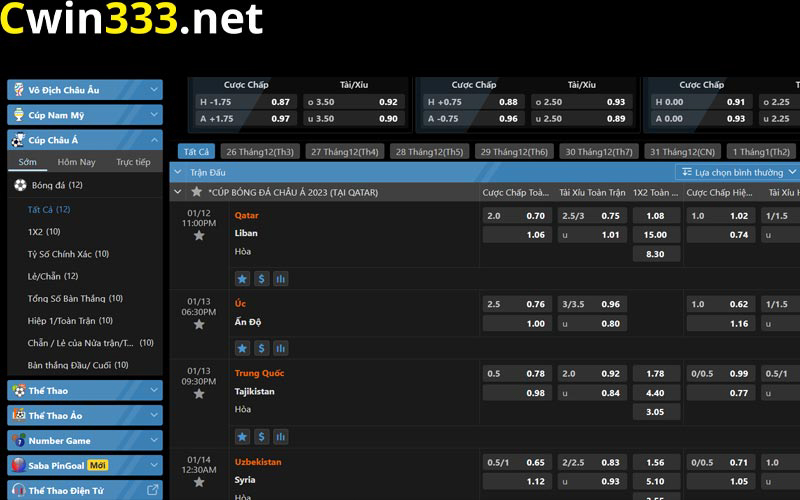Collapse the Cúp Bóng Đá Châu Á 2023 league
Viewport: 800px width, 500px height.
178,192
